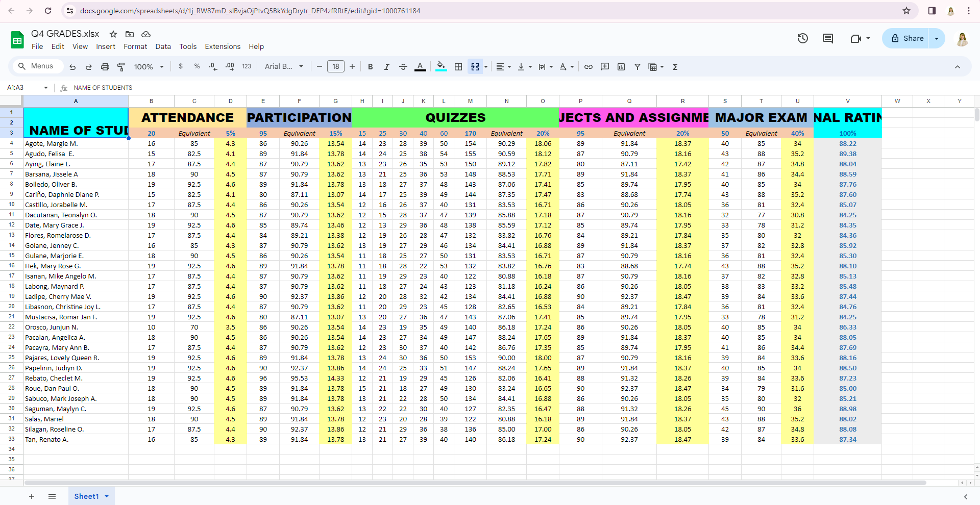This screenshot has width=980, height=505.
Task: Open the Format menu
Action: (x=135, y=46)
